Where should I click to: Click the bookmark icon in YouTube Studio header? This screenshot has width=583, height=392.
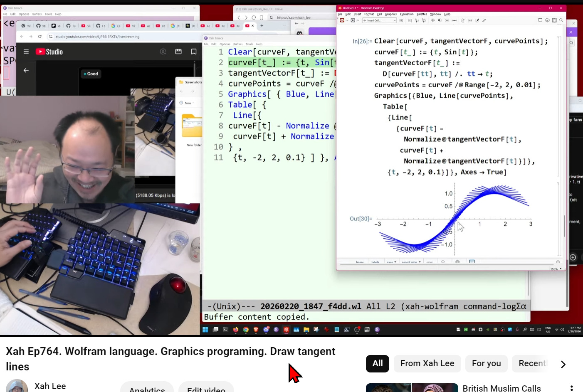194,52
